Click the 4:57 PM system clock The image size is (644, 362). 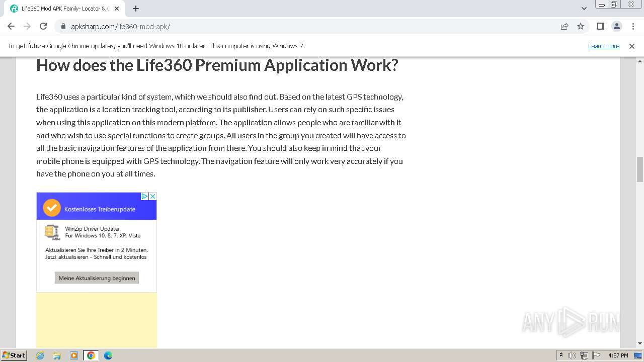tap(618, 355)
